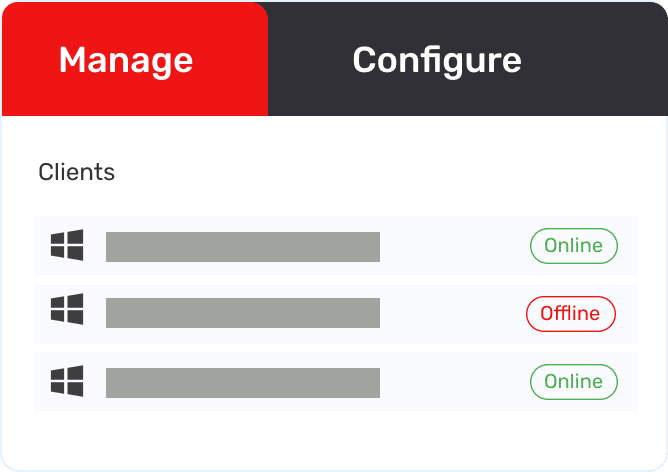
Task: Click empty space in first client row
Action: 455,246
